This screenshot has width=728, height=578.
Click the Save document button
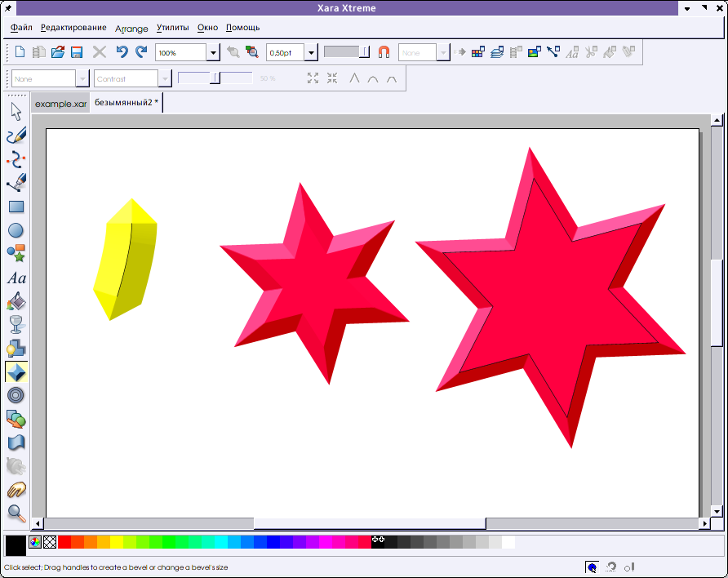coord(77,52)
